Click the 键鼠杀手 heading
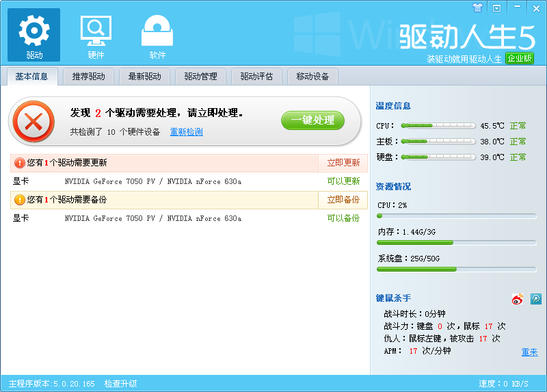Screen dimensions: 547x392 point(393,298)
